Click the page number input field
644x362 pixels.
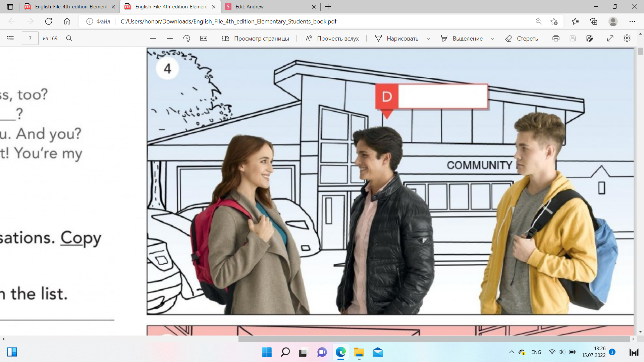coord(30,39)
